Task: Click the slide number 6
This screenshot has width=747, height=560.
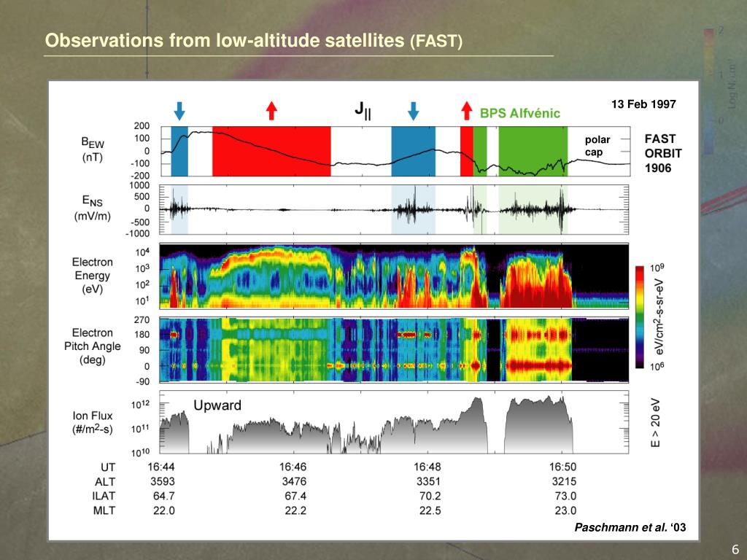Action: [x=735, y=549]
